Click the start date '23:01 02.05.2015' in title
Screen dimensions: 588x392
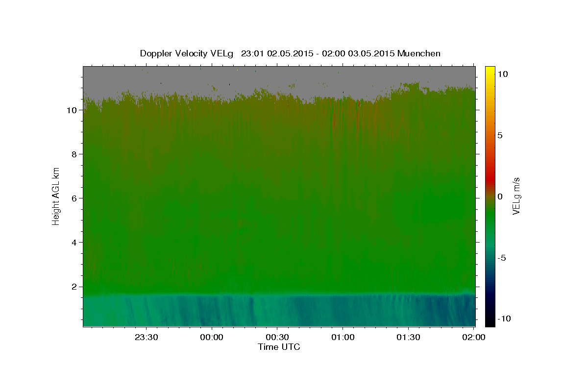point(277,53)
